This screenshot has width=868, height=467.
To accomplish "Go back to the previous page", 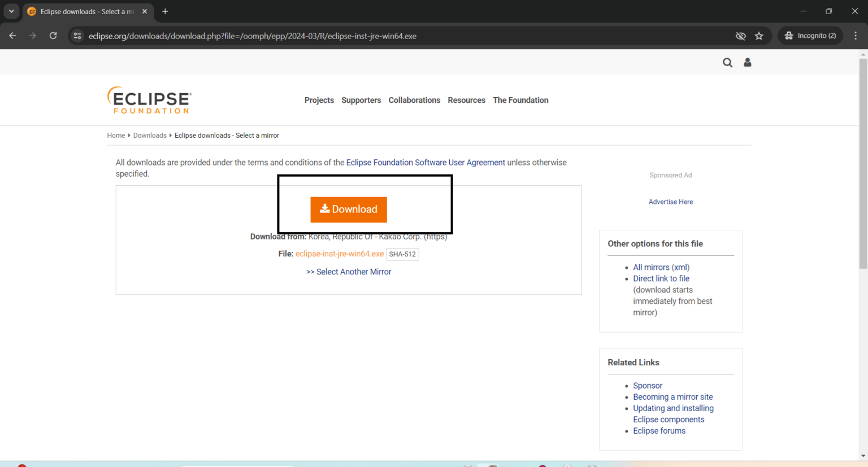I will click(x=12, y=36).
